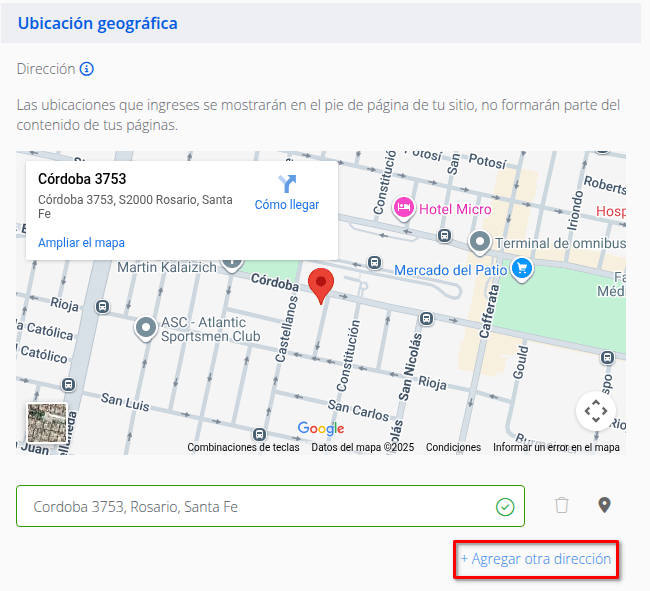
Task: Click the Gould street label
Action: click(521, 362)
